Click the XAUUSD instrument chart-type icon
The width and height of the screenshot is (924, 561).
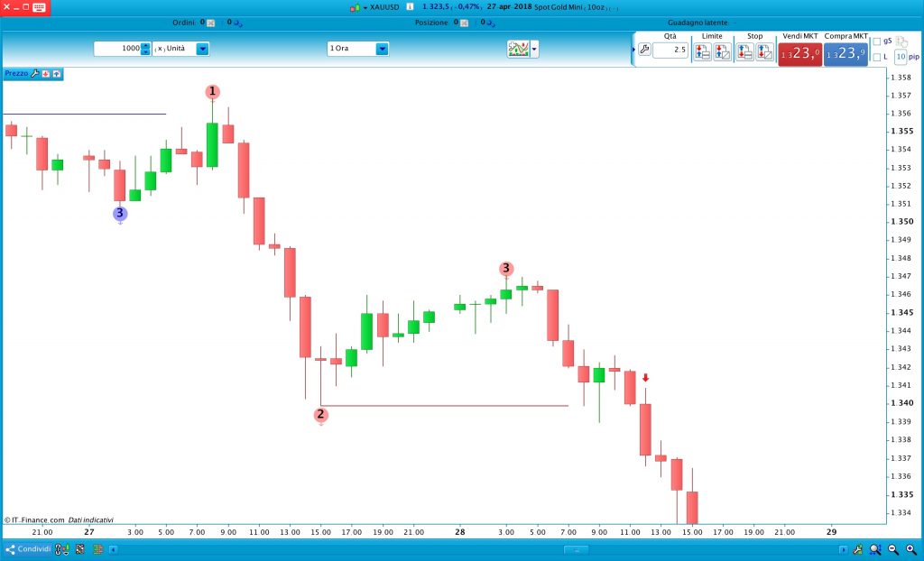pyautogui.click(x=355, y=7)
